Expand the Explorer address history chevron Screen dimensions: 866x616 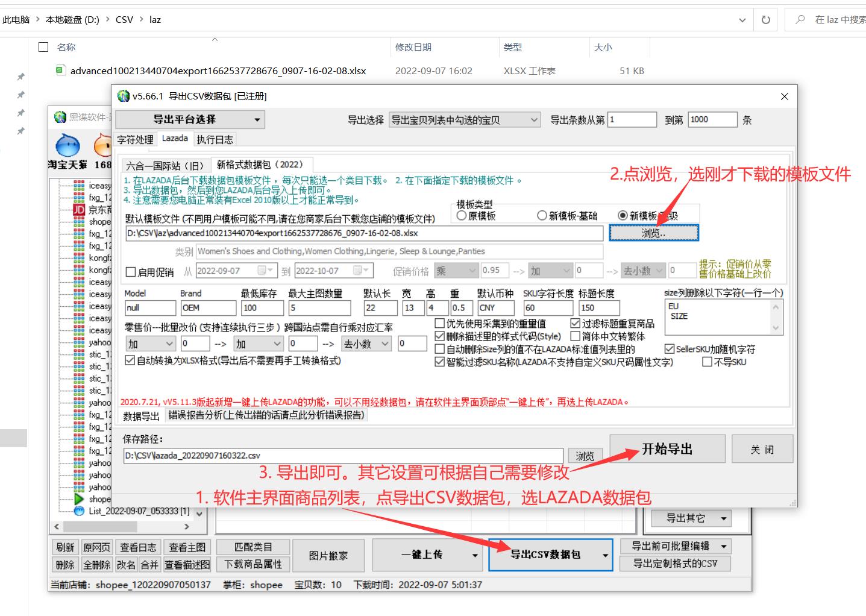(742, 20)
